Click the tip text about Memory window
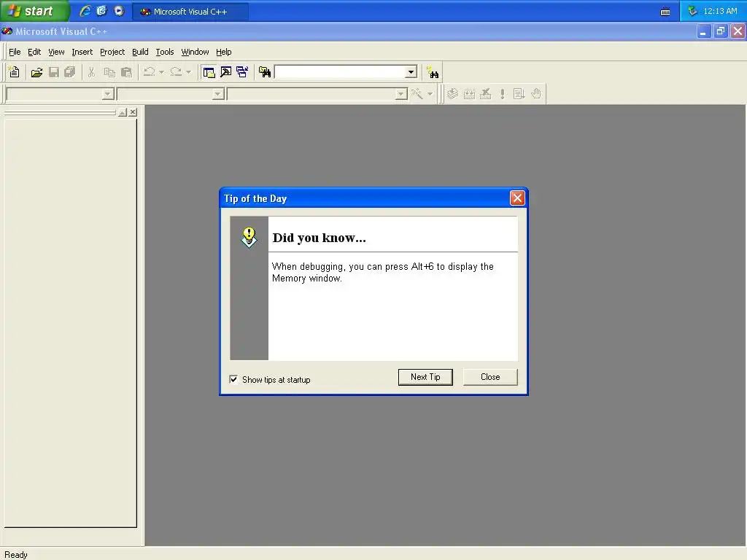The image size is (747, 560). coord(382,273)
